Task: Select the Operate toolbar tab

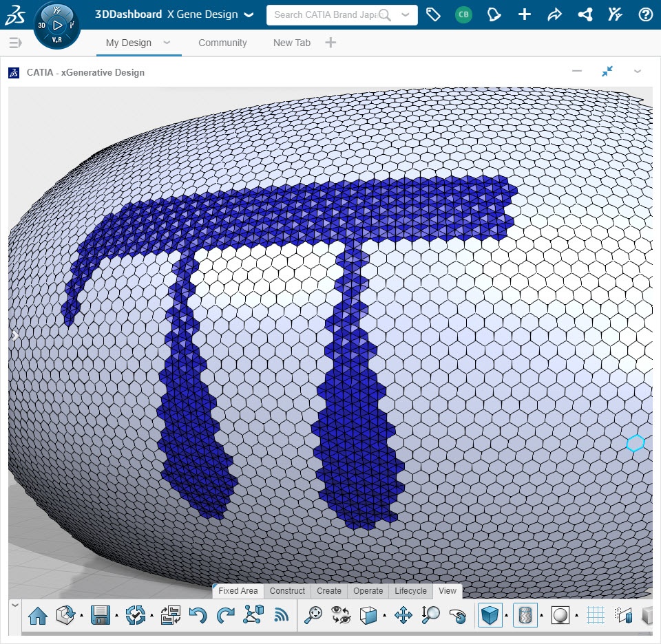Action: click(x=368, y=591)
